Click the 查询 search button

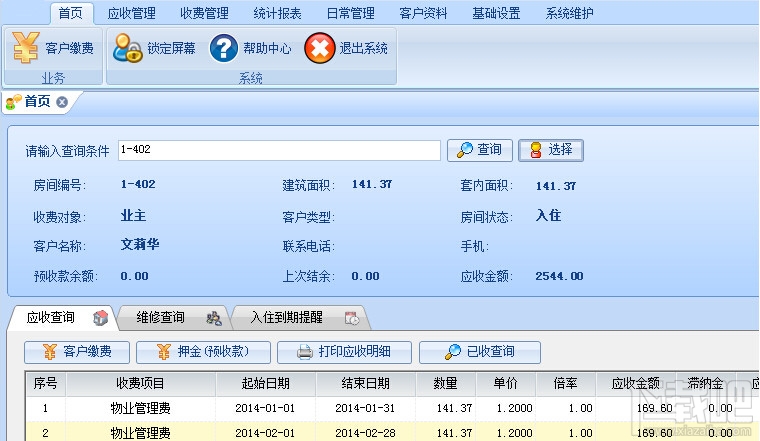pos(480,150)
